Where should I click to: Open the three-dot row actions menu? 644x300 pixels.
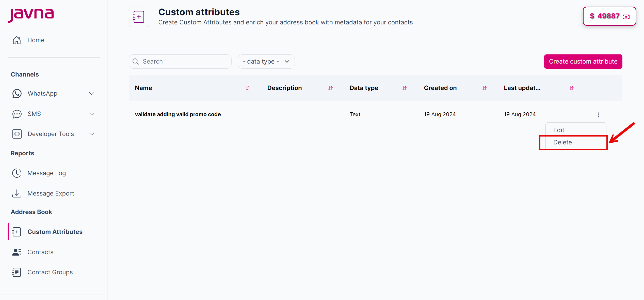click(x=599, y=115)
